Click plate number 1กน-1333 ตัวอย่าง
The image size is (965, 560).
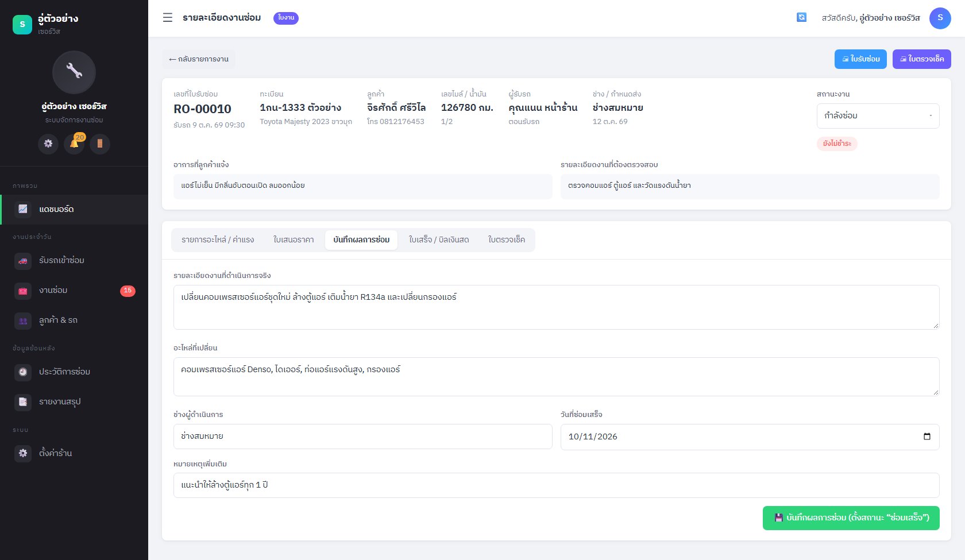300,107
